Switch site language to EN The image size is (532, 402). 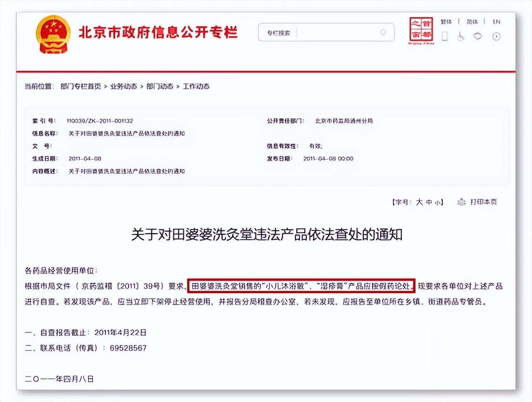click(496, 22)
